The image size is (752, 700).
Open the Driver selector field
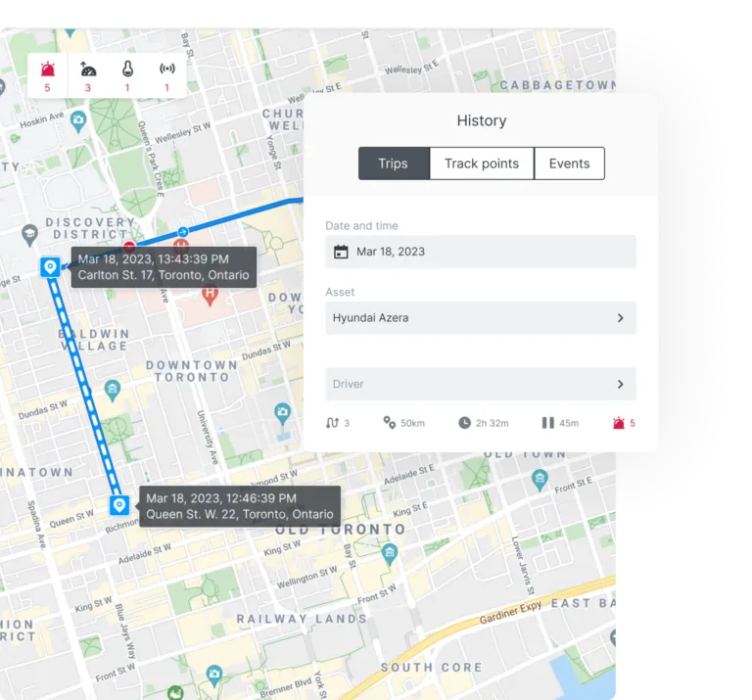481,384
